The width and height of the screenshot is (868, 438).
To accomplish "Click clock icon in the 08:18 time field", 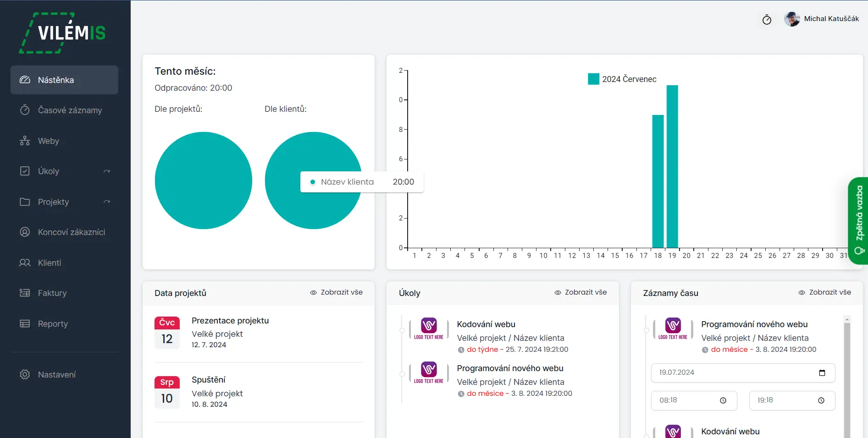I will (723, 400).
